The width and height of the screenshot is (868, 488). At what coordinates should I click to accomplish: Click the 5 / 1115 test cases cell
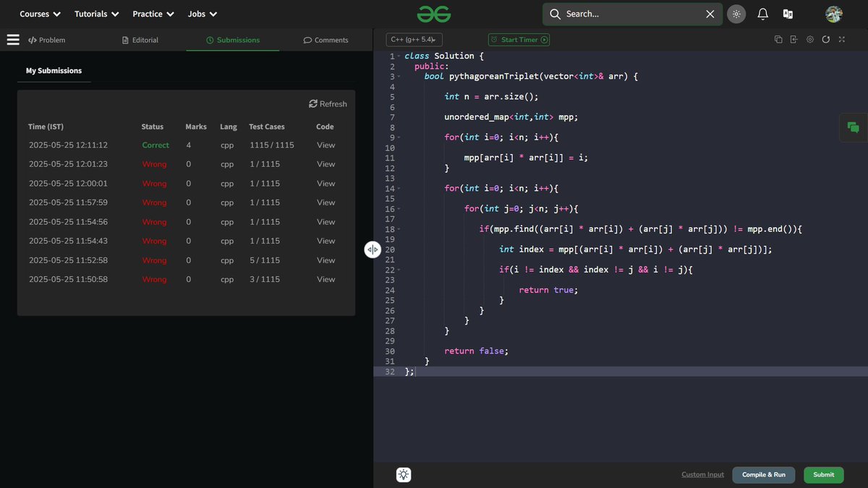pyautogui.click(x=265, y=260)
